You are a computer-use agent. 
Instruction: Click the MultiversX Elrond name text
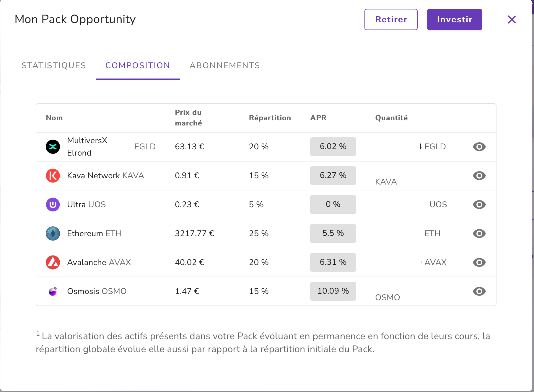(x=87, y=147)
